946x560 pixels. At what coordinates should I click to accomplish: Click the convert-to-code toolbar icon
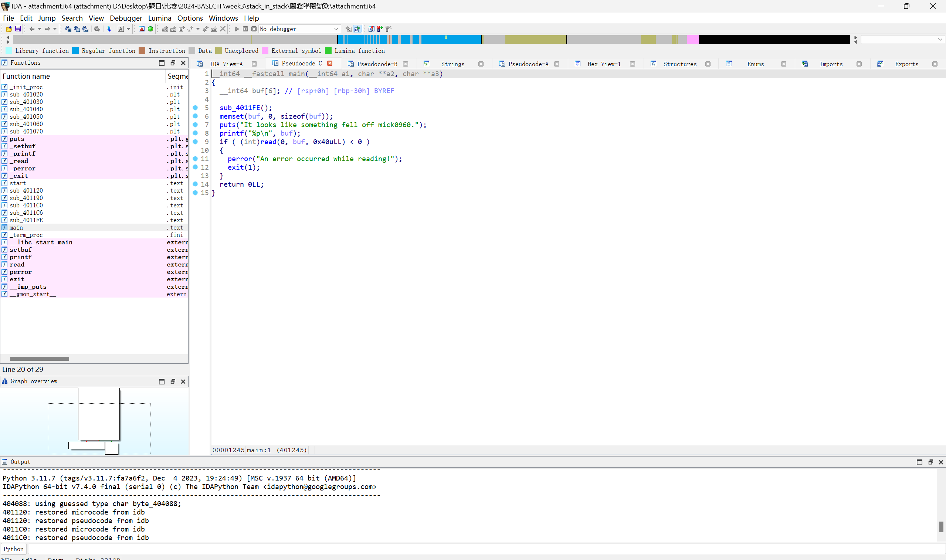[165, 29]
